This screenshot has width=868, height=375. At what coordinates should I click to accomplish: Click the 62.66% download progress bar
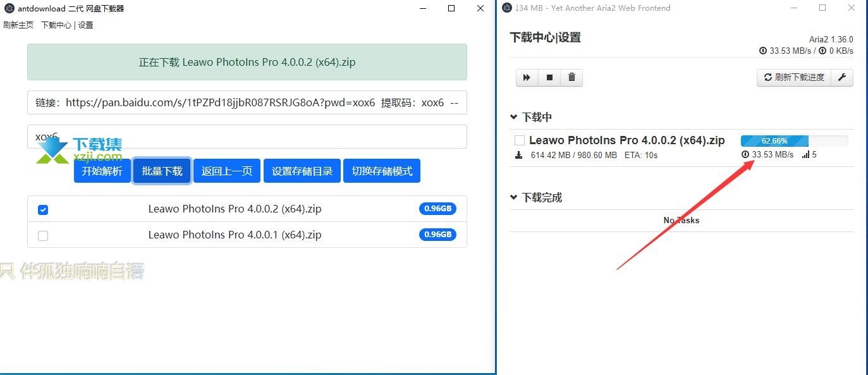(795, 141)
